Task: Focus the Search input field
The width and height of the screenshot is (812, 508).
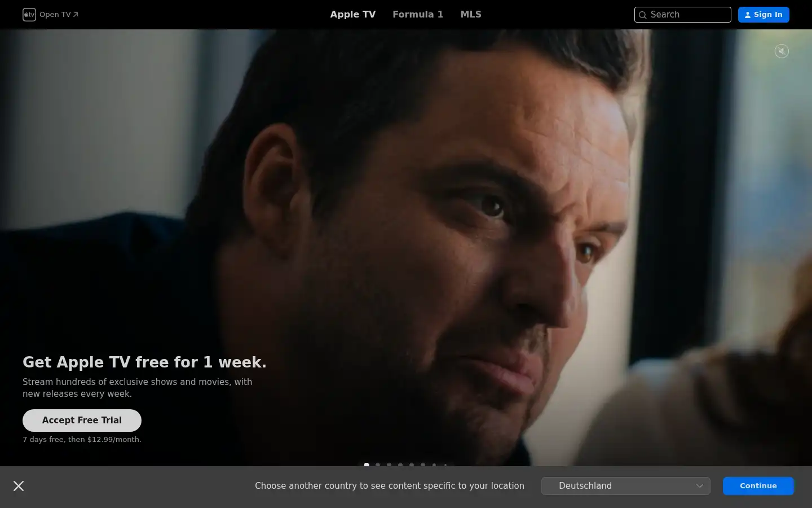Action: pos(683,15)
